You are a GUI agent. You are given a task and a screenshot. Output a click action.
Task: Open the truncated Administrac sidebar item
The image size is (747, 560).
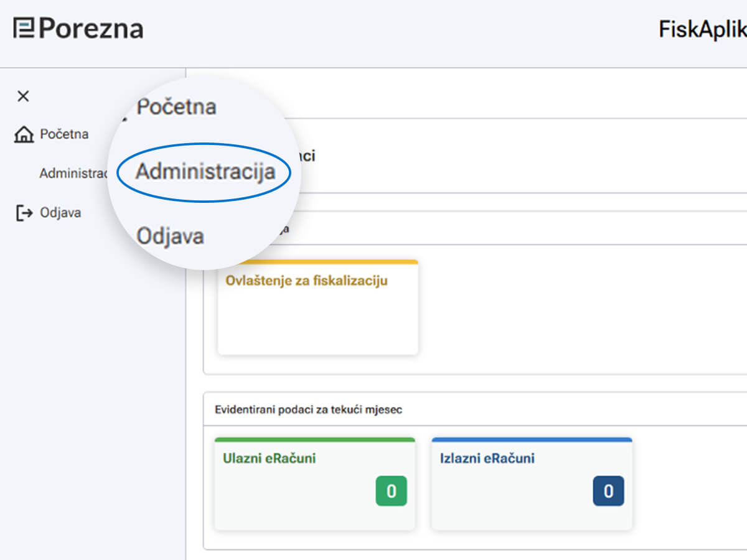coord(73,174)
